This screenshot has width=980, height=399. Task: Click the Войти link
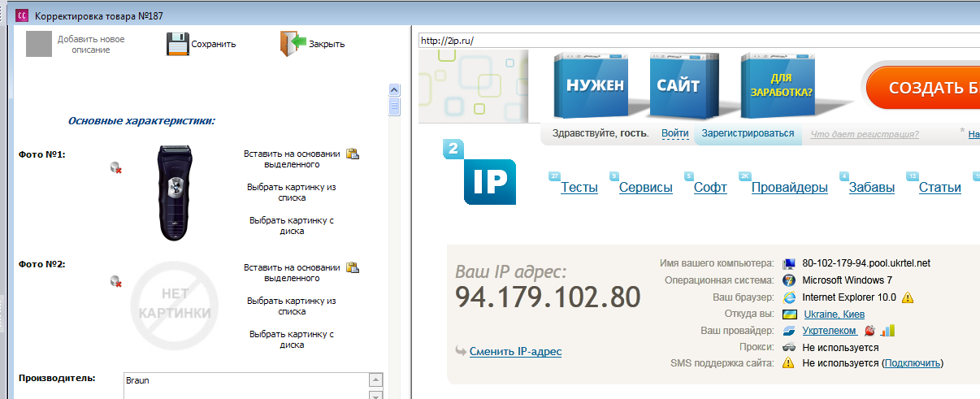[675, 134]
